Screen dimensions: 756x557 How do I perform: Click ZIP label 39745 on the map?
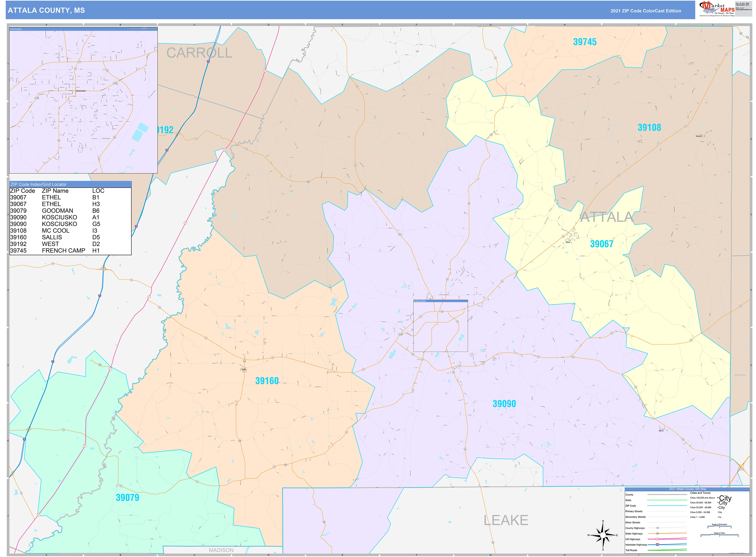click(585, 42)
